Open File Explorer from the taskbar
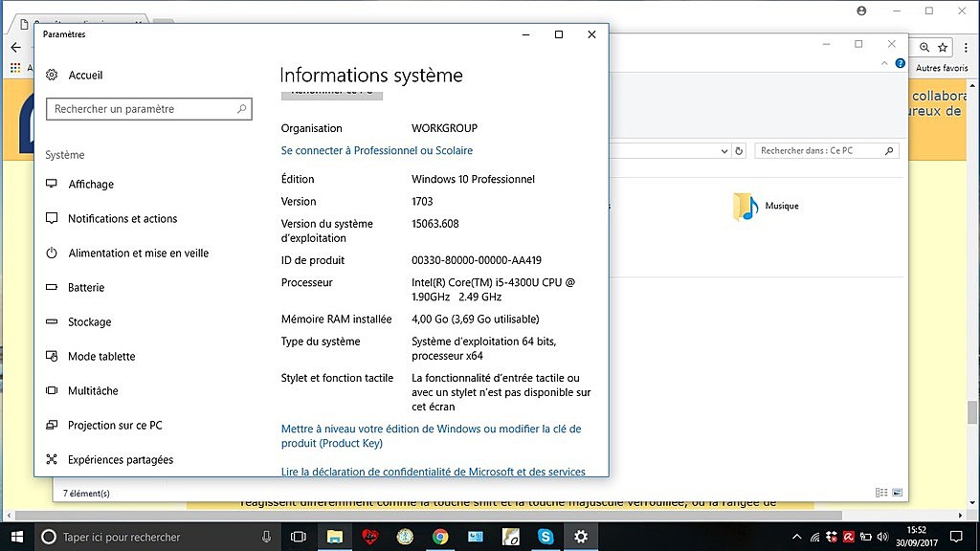 335,537
